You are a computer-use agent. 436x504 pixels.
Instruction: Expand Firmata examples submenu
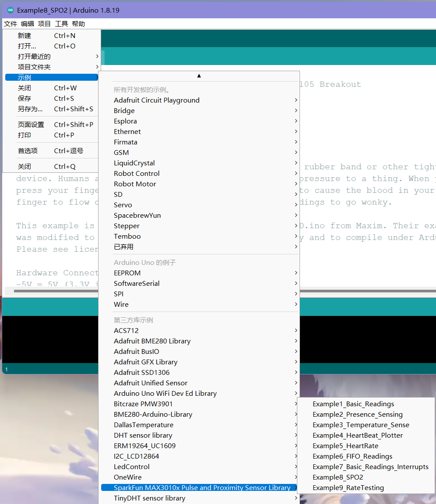pyautogui.click(x=199, y=142)
